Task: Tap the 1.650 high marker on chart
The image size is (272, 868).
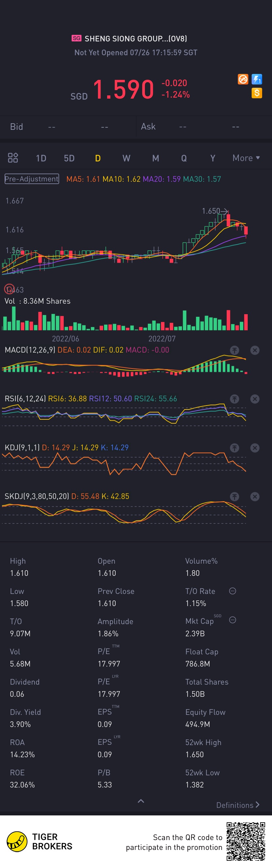Action: click(x=215, y=211)
